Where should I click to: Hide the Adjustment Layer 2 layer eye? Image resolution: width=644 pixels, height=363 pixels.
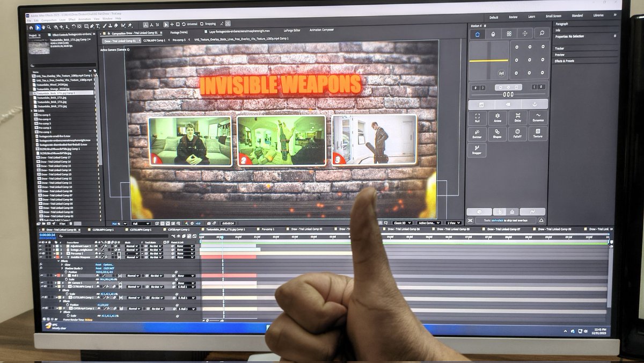coord(40,246)
